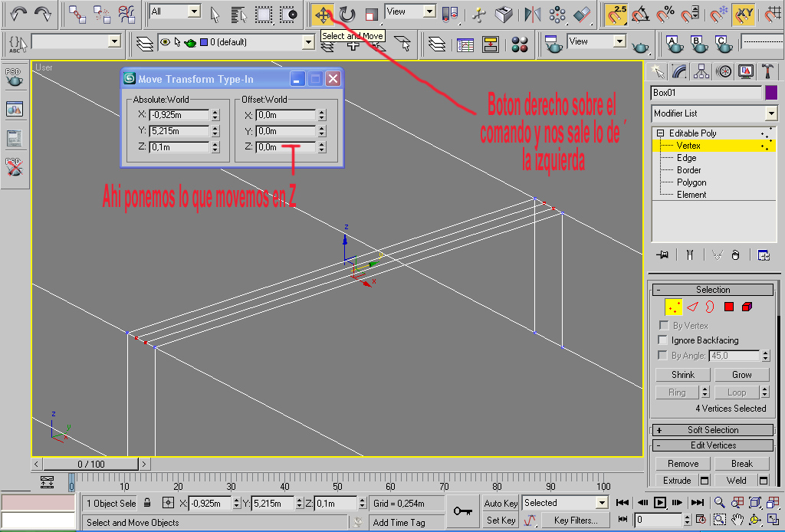Open the Selected key filter dropdown
Viewport: 785px width, 532px height.
pos(601,503)
